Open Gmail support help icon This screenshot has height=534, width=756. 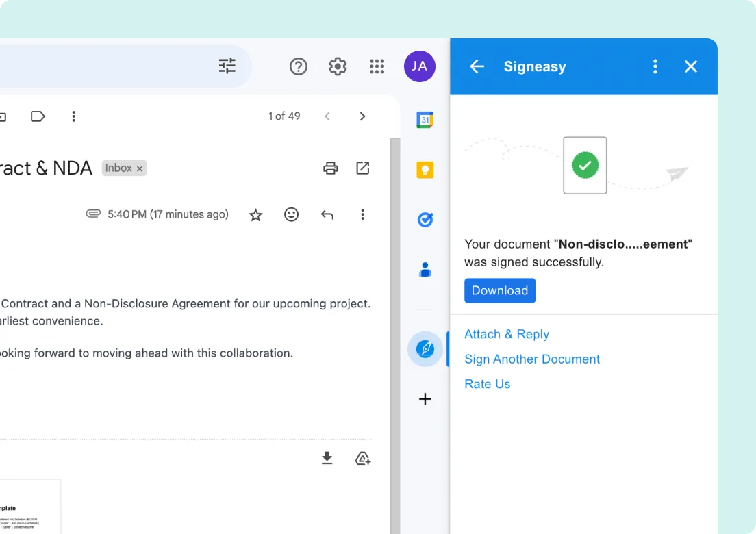click(x=299, y=66)
